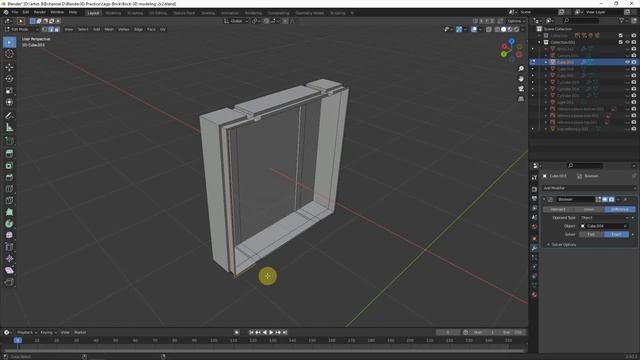Enable vertex select mode
This screenshot has height=360, width=640.
coord(44,29)
